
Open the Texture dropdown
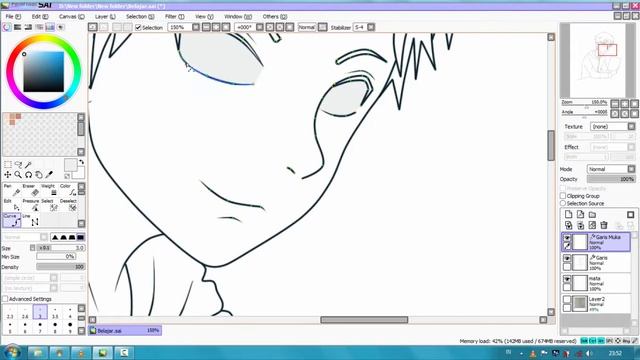(x=613, y=127)
